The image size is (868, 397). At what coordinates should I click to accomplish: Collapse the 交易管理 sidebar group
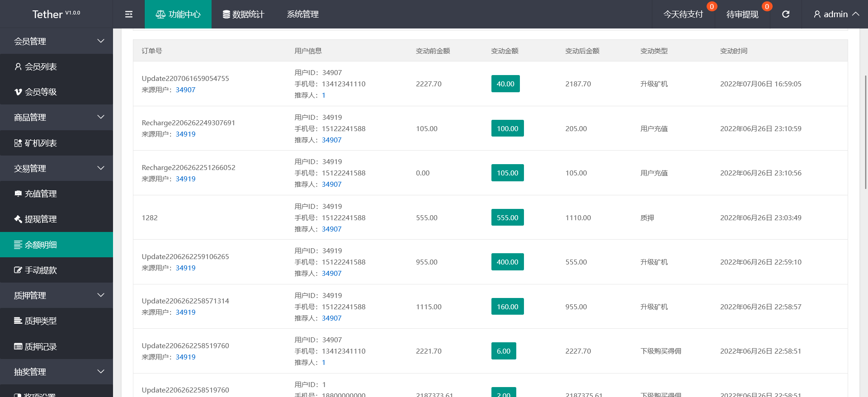pos(101,168)
